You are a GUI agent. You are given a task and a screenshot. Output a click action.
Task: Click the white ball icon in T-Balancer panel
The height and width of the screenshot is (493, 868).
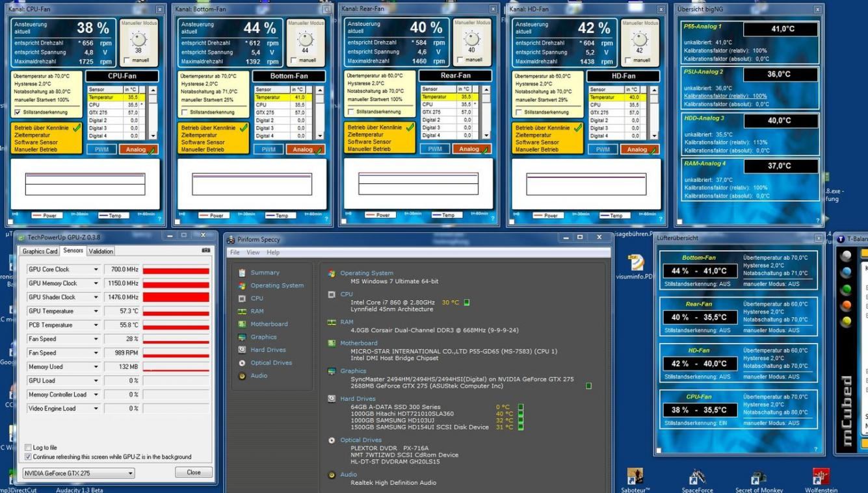(846, 256)
